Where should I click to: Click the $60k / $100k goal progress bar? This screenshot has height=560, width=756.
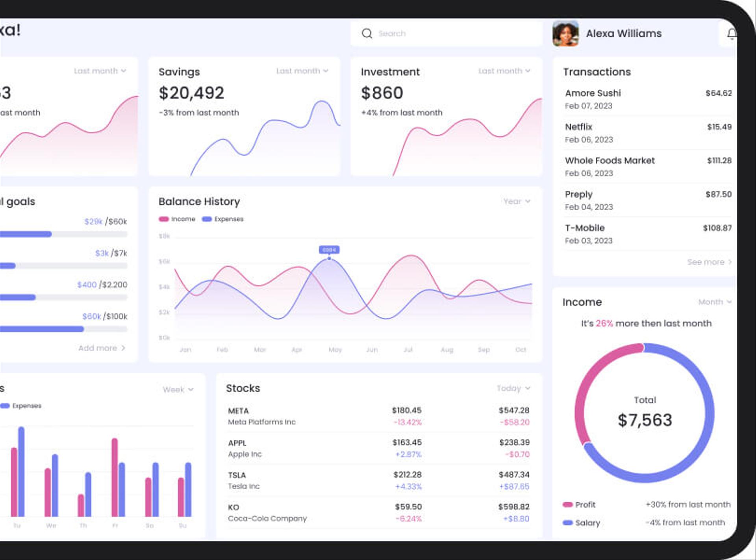[x=63, y=329]
